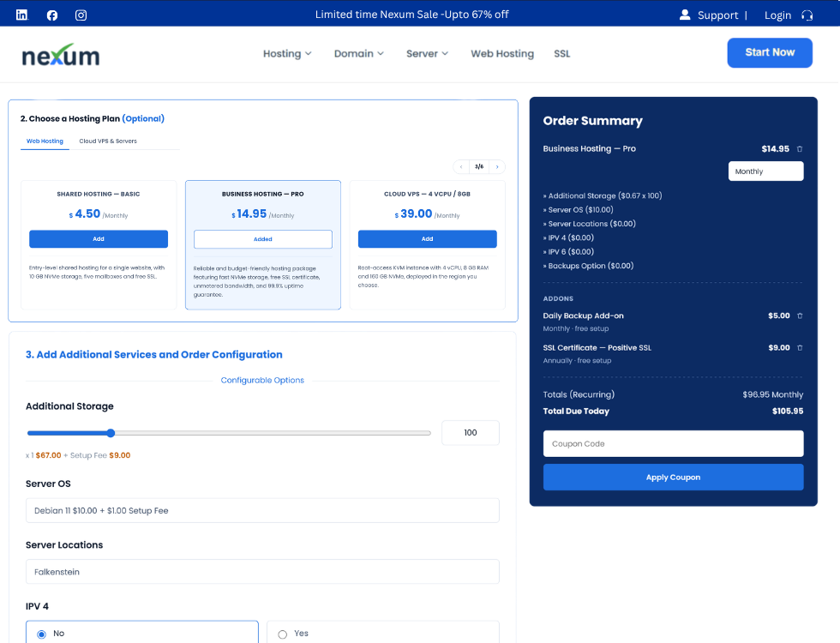Open the Monthly billing cycle dropdown
The image size is (840, 643).
point(765,171)
